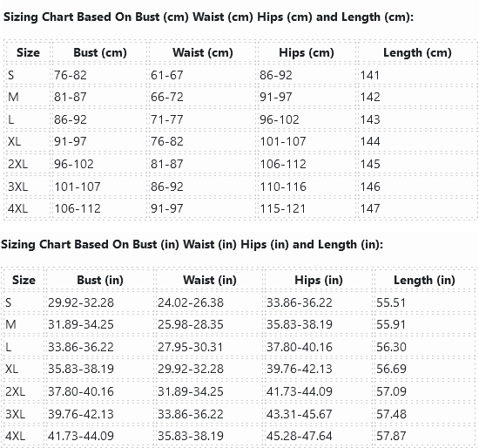This screenshot has height=448, width=479.
Task: Select the Waist (cm) column header
Action: point(203,52)
